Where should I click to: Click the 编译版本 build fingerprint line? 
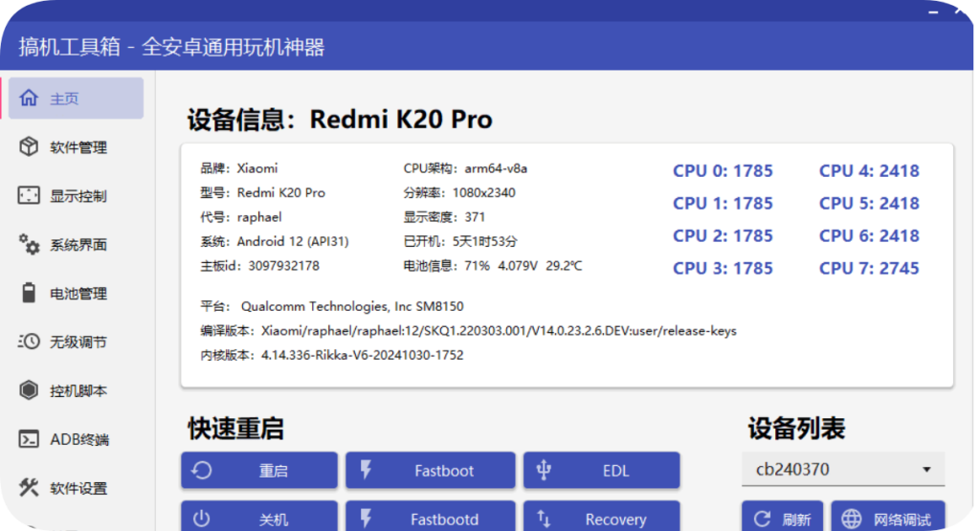tap(468, 330)
